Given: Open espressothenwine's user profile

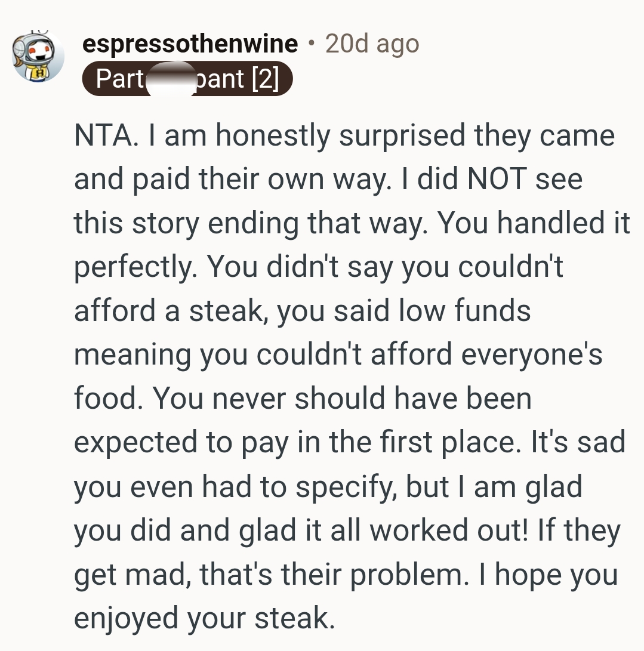Looking at the screenshot, I should coord(190,44).
